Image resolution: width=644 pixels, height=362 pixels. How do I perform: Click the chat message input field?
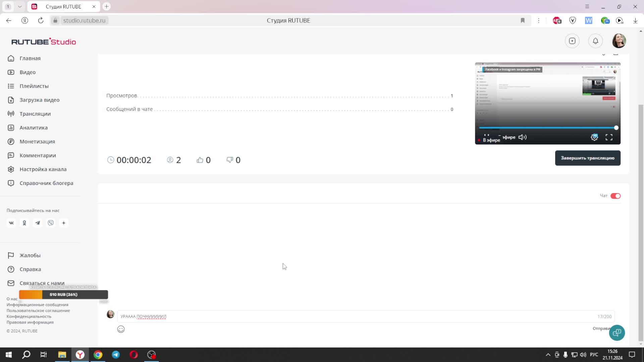[x=302, y=316]
